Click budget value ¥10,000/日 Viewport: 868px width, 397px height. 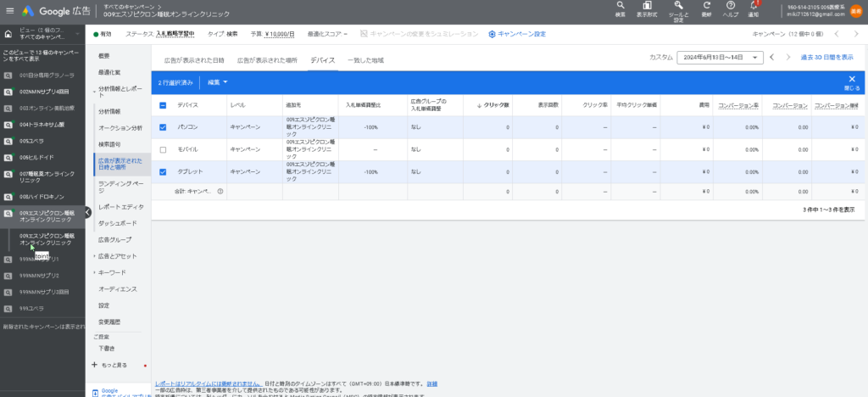coord(280,34)
